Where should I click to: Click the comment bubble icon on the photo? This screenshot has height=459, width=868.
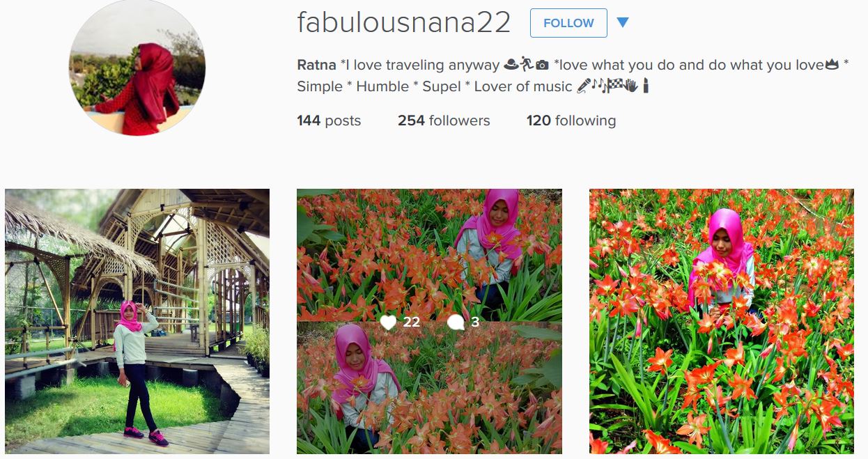click(x=456, y=322)
